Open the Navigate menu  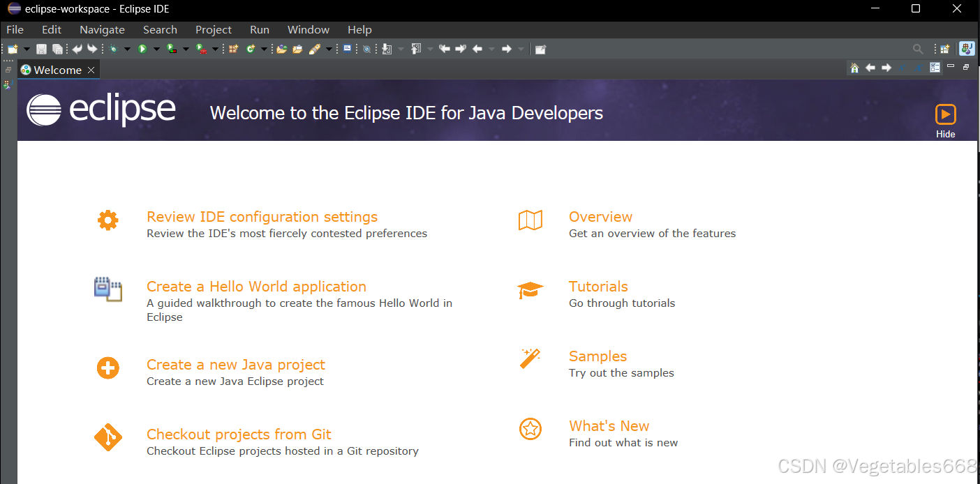click(102, 29)
